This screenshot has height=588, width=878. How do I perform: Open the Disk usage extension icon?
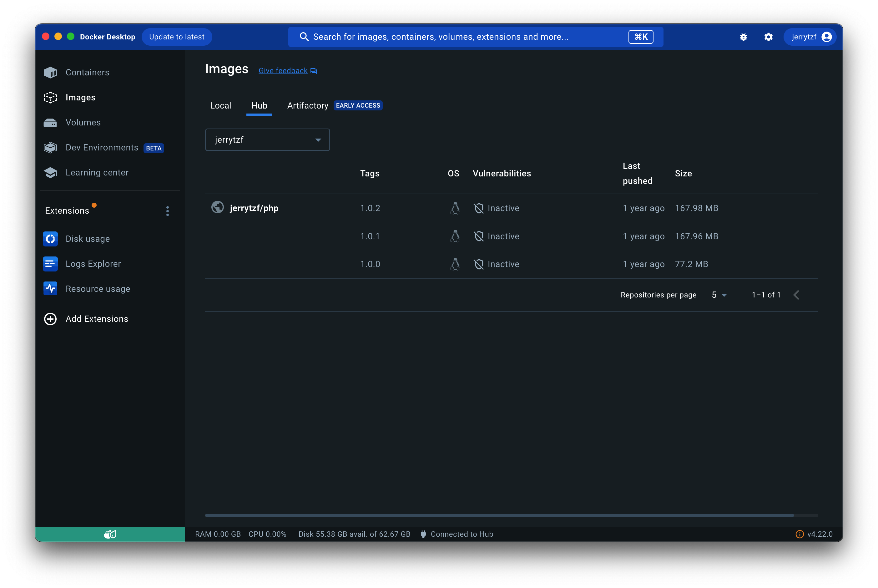(x=50, y=239)
